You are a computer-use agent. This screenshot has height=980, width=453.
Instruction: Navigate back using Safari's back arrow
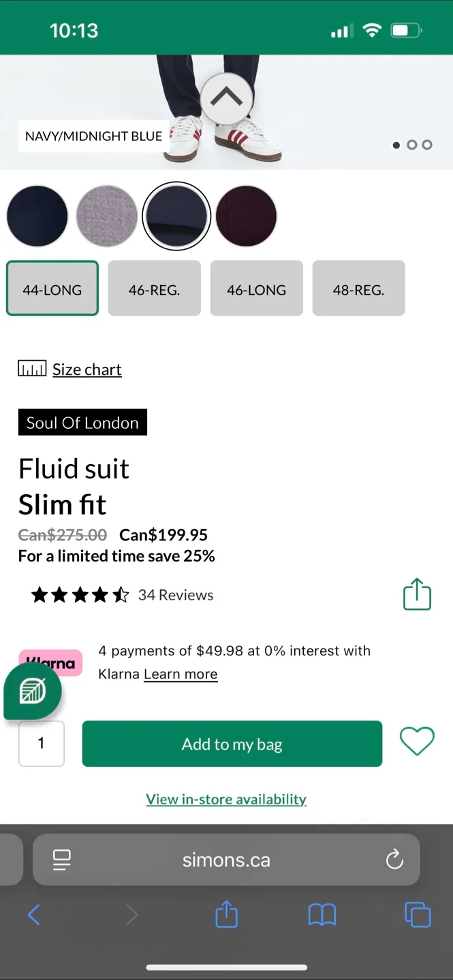point(34,915)
